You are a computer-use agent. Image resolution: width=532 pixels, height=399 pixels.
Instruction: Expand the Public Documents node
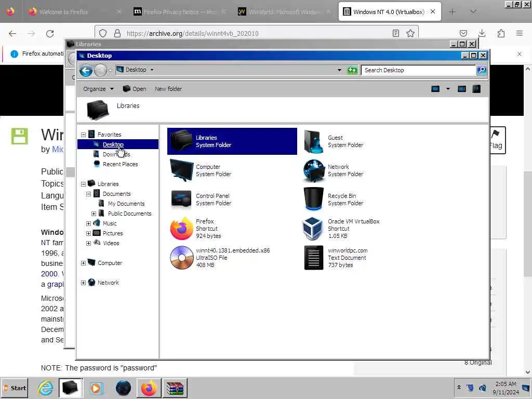(x=94, y=214)
